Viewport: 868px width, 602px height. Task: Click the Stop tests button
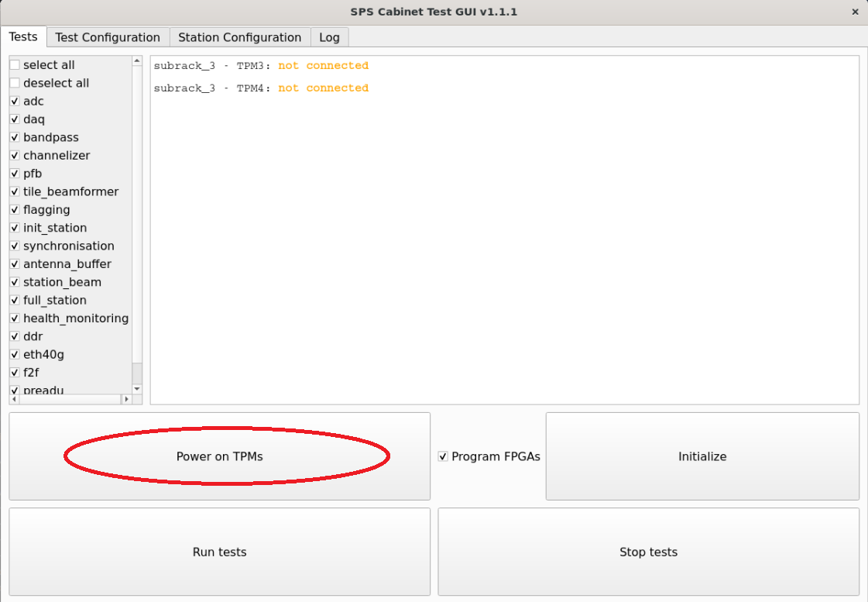point(648,552)
